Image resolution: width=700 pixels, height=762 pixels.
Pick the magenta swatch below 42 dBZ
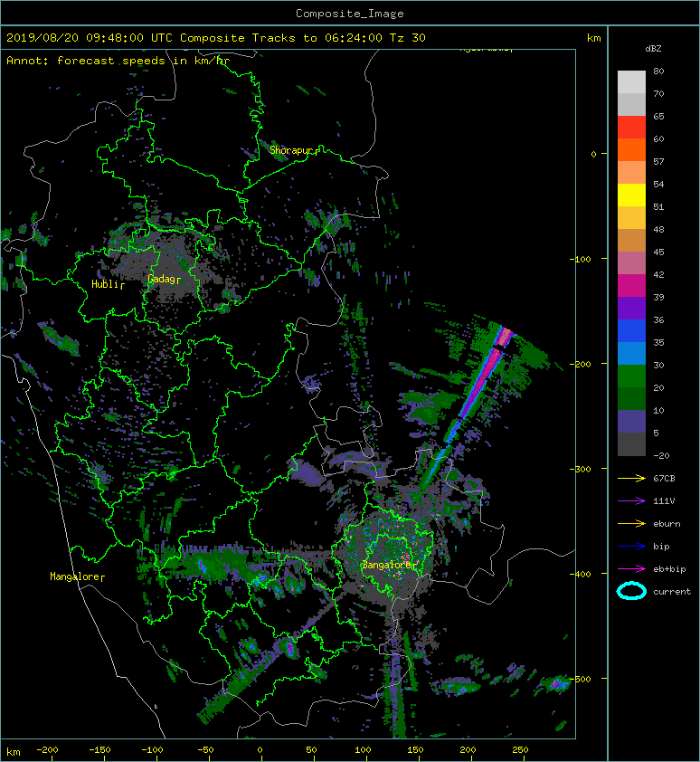click(631, 285)
